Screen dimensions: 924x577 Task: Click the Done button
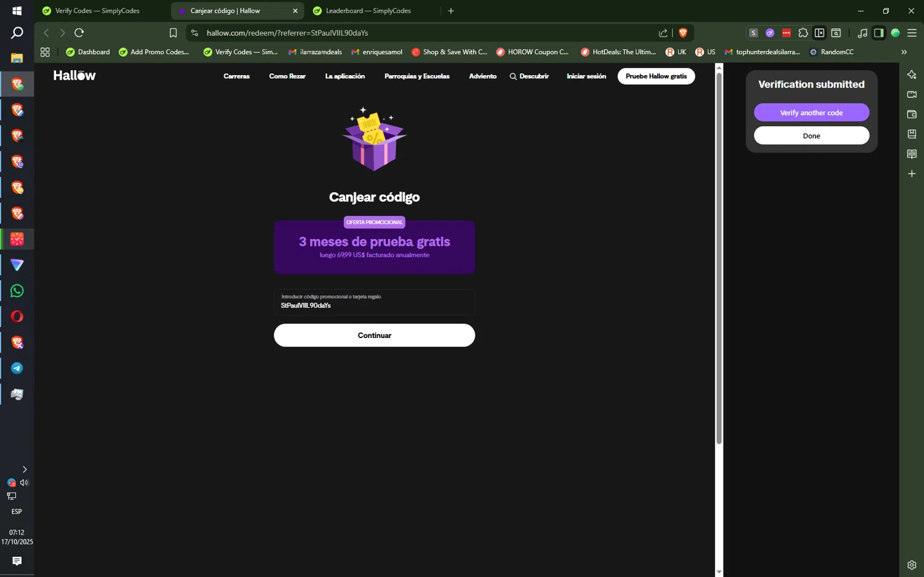tap(811, 135)
